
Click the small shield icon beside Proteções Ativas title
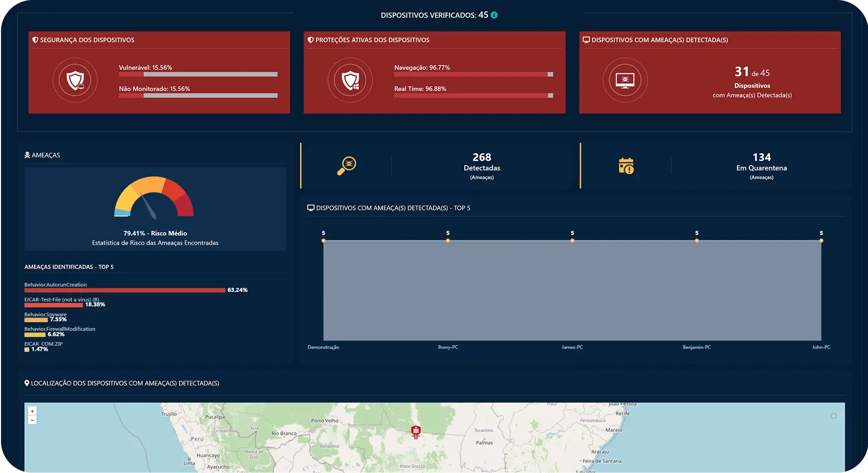tap(311, 40)
